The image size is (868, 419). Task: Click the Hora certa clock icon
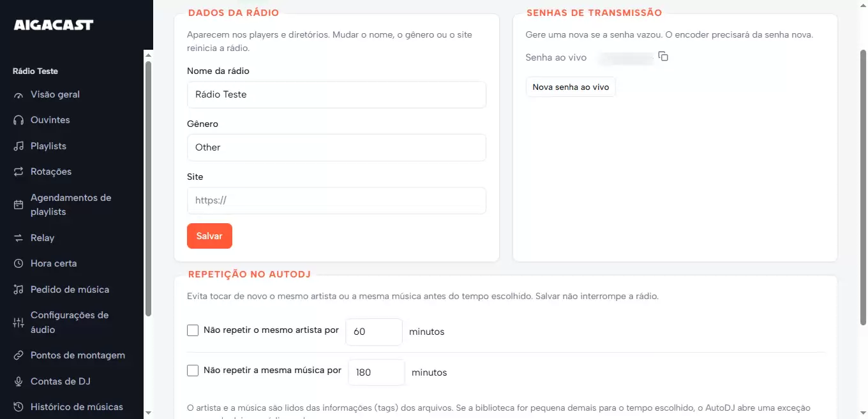pyautogui.click(x=19, y=263)
